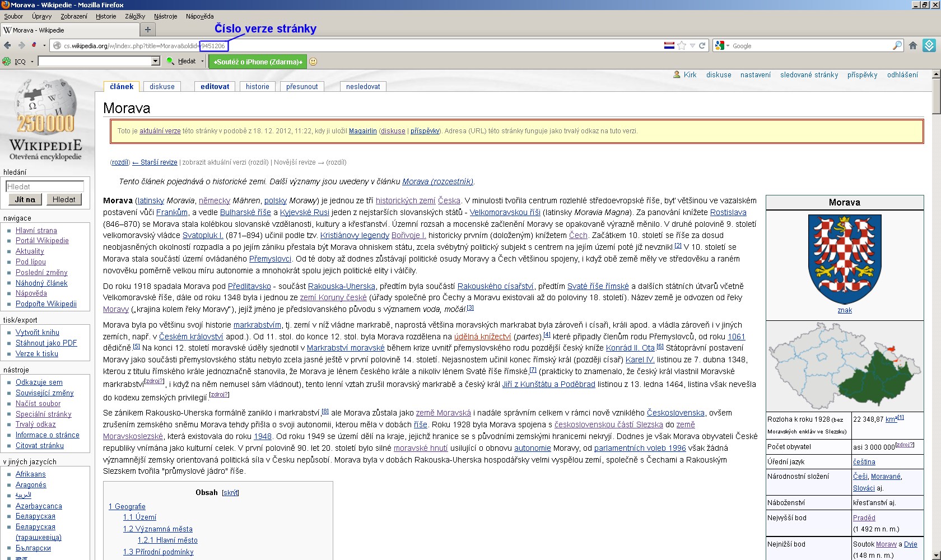The height and width of the screenshot is (560, 941).
Task: Open the Starší revize link
Action: (159, 162)
